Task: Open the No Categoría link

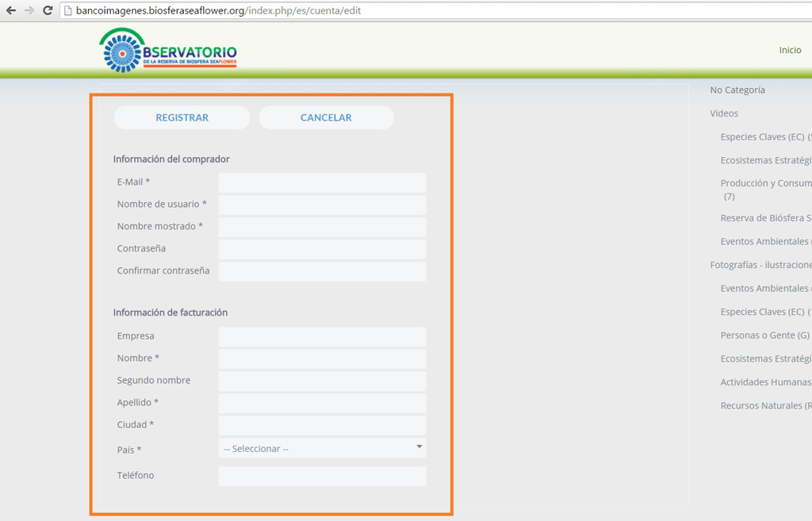Action: pyautogui.click(x=737, y=90)
